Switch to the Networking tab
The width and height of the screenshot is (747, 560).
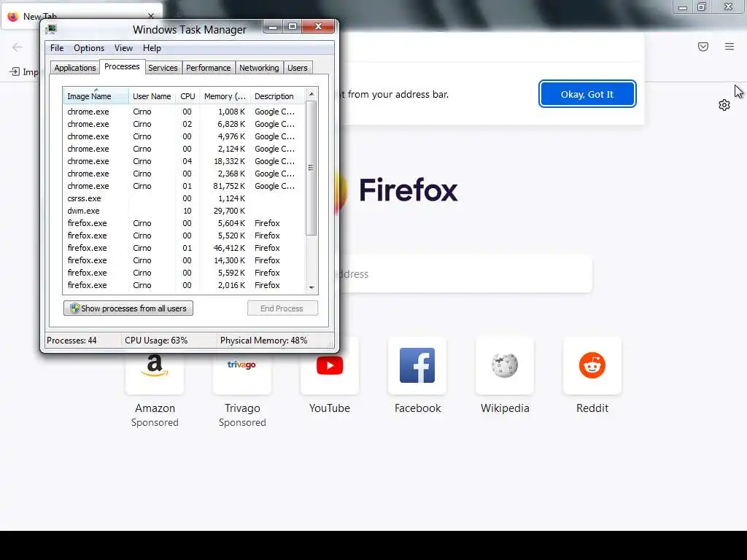pos(259,68)
